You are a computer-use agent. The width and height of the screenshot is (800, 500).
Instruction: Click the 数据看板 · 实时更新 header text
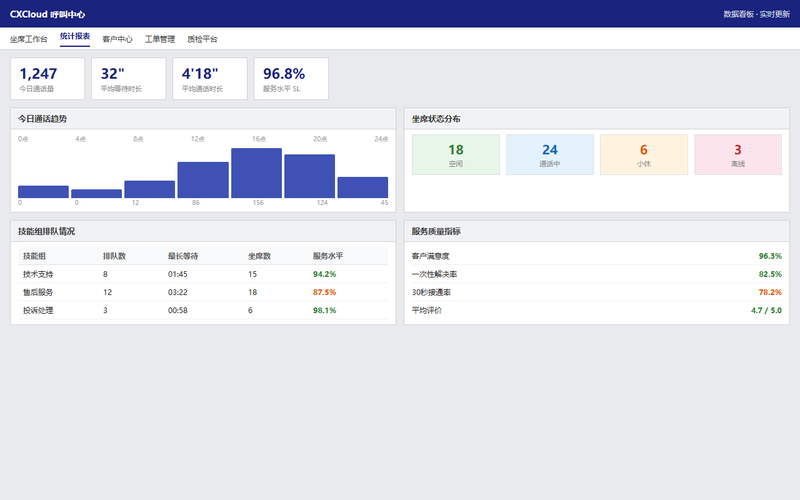(x=757, y=14)
